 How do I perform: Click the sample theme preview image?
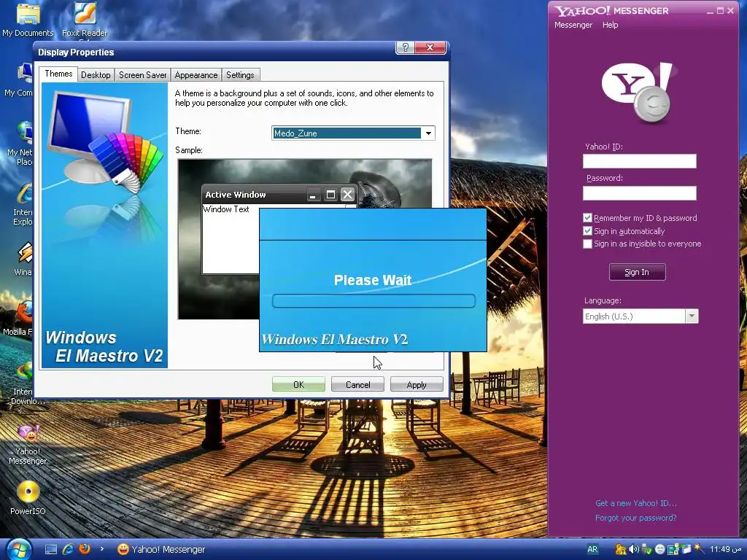pyautogui.click(x=305, y=239)
